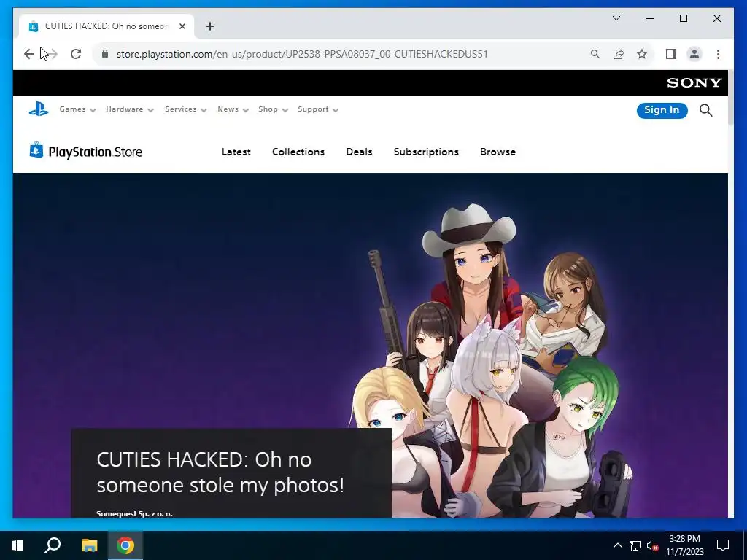
Task: Open the Windows Start menu
Action: pos(18,545)
